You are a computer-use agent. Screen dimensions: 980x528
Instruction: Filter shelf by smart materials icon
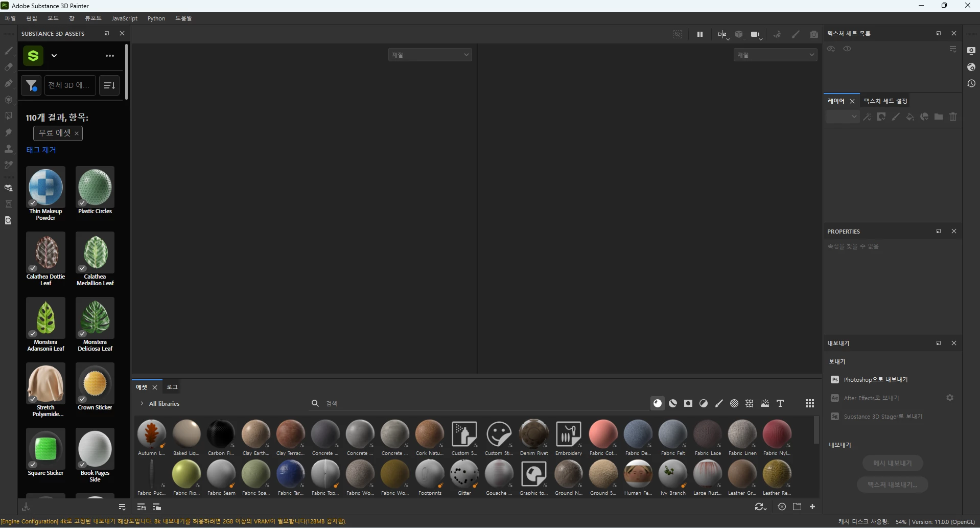click(673, 403)
